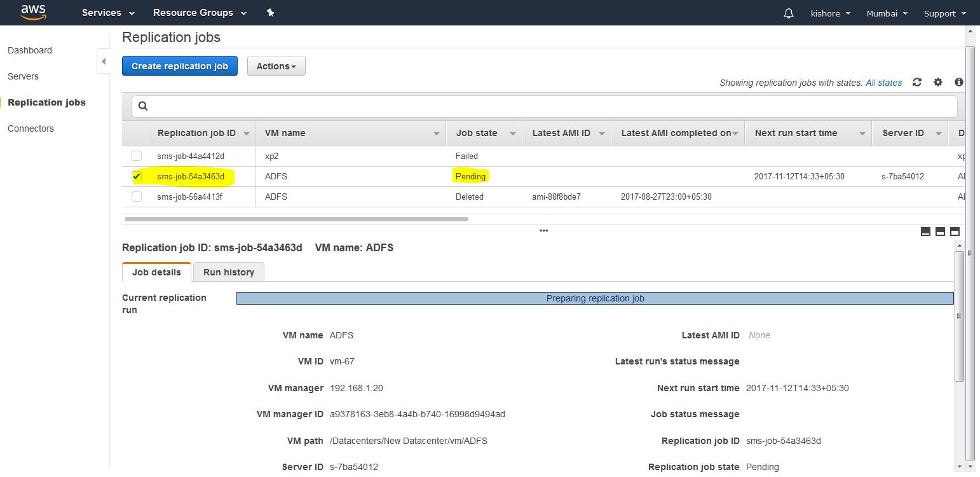
Task: Refresh the replication jobs list
Action: click(x=916, y=82)
